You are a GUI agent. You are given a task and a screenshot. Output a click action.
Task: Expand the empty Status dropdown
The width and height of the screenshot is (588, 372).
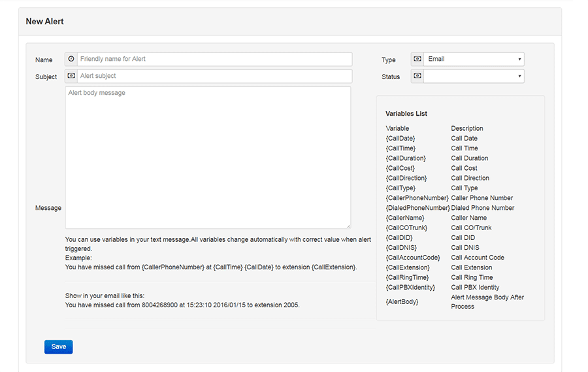point(474,76)
